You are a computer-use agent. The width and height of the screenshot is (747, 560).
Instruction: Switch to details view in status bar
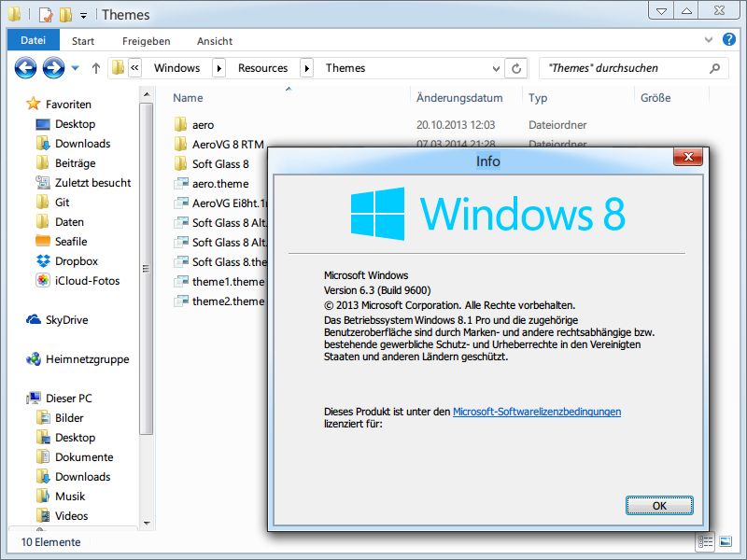pos(706,541)
